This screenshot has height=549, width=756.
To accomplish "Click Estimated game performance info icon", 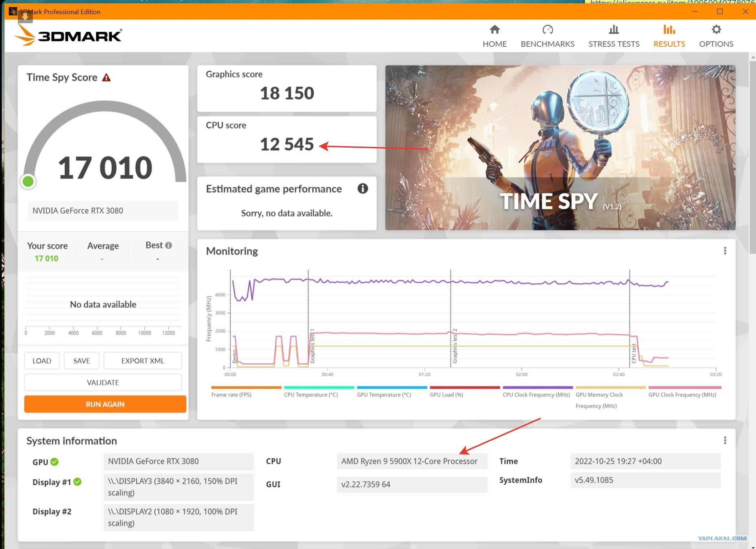I will 362,189.
